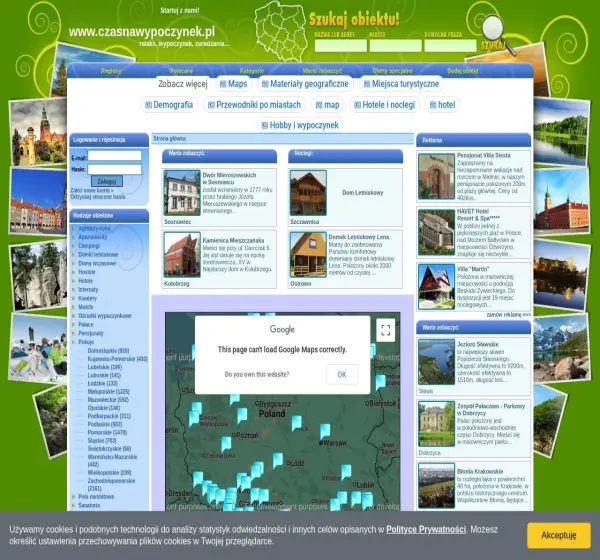
Task: Open the Demografia link
Action: click(x=169, y=105)
